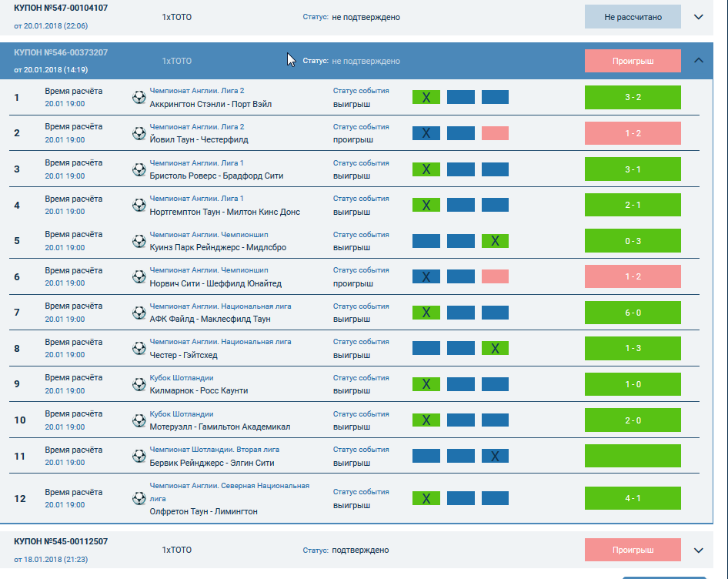
Task: Expand coupon №545-00112507 with chevron
Action: pos(698,551)
